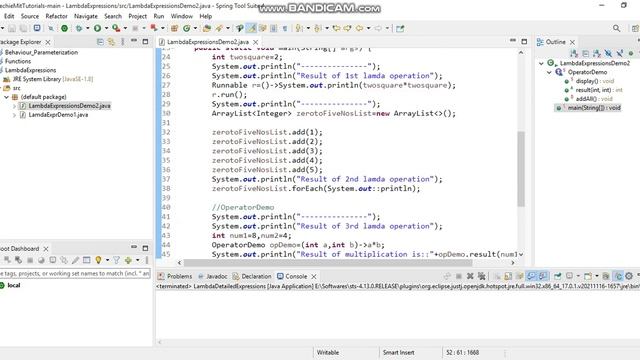Click the Last Edit Location arrow icon
Screen dimensions: 640x360
pos(336,28)
